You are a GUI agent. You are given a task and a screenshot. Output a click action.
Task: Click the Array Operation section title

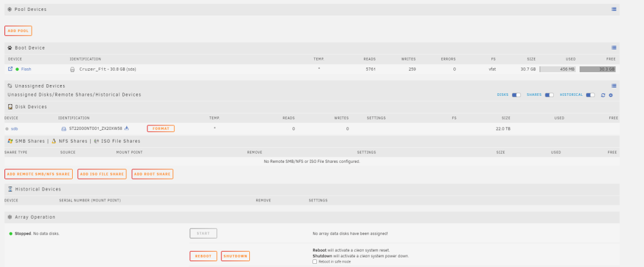35,217
